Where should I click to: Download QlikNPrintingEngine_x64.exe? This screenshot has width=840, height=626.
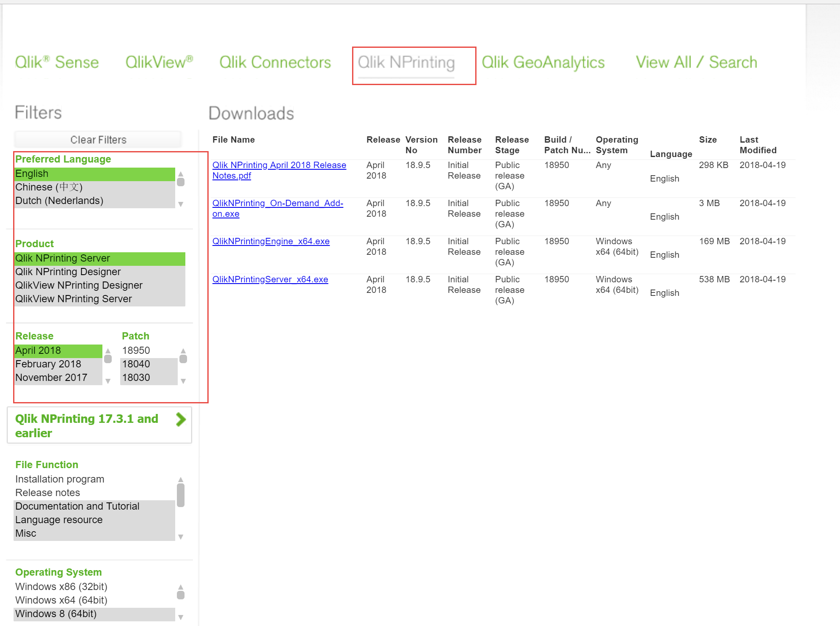[271, 241]
